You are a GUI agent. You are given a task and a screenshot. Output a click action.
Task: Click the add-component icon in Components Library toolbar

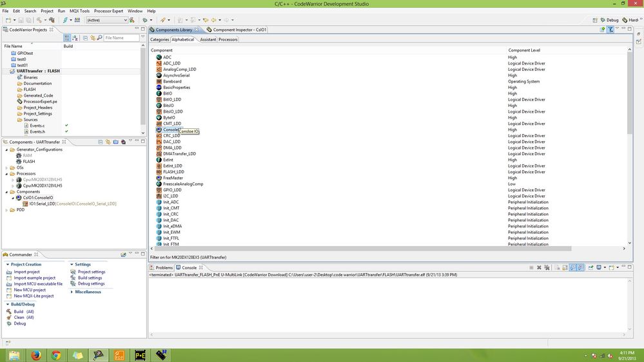click(603, 29)
